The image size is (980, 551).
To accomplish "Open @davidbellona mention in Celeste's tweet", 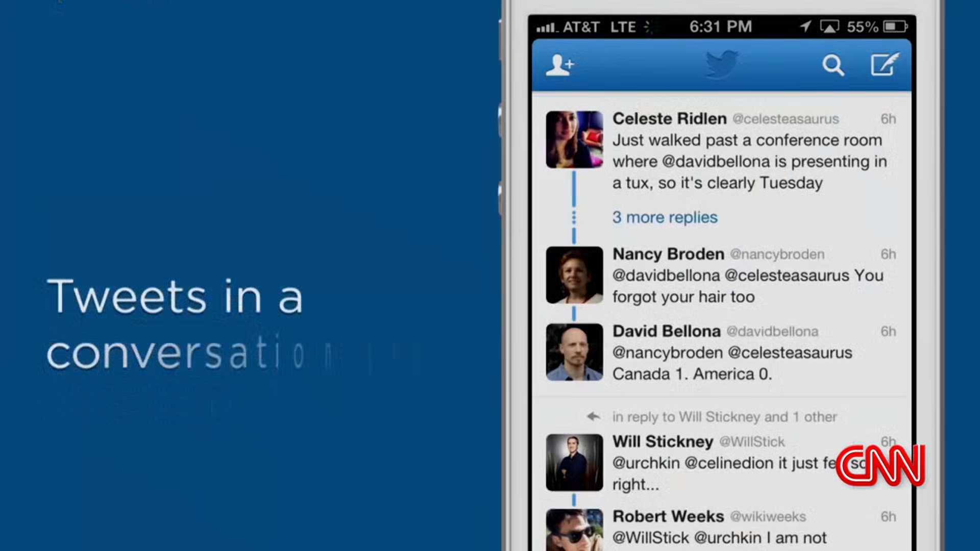I will tap(715, 162).
